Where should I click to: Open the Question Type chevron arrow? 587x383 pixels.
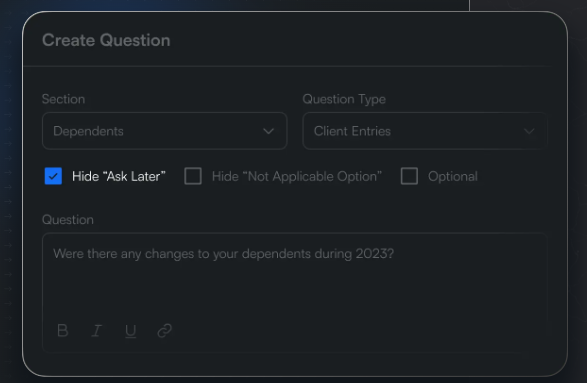click(529, 131)
